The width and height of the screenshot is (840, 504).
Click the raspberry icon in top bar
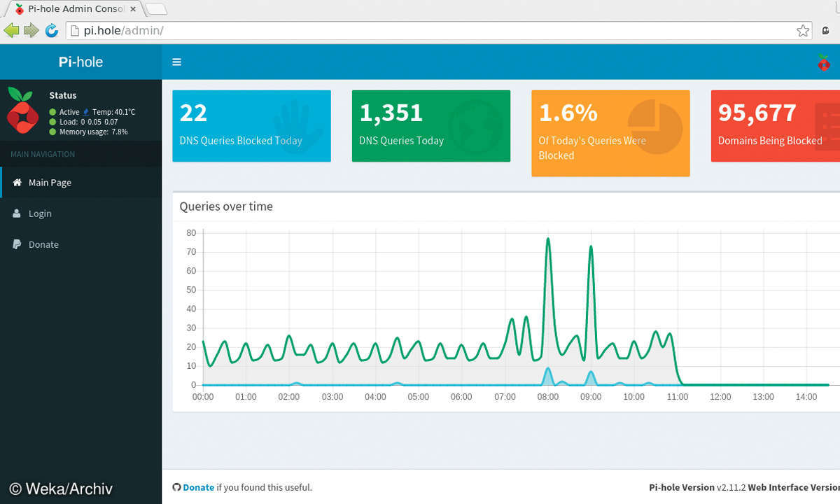coord(823,62)
